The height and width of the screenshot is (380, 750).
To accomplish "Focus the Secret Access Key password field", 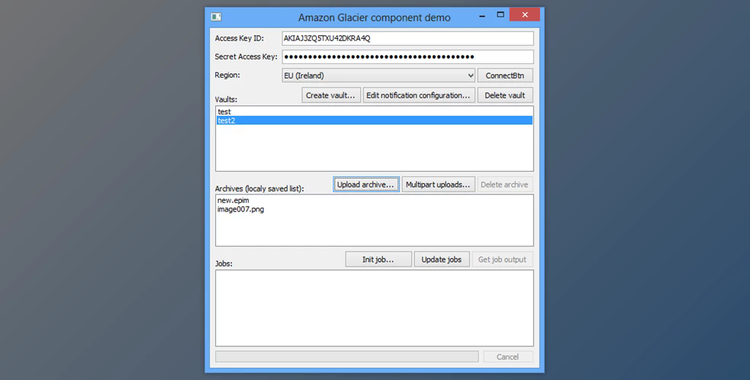I will 408,56.
